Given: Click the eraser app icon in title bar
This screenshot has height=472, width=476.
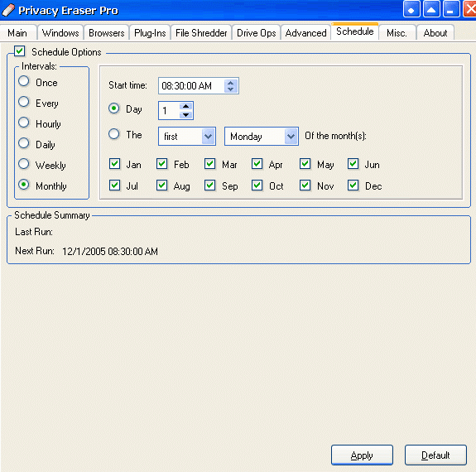Looking at the screenshot, I should pyautogui.click(x=8, y=10).
